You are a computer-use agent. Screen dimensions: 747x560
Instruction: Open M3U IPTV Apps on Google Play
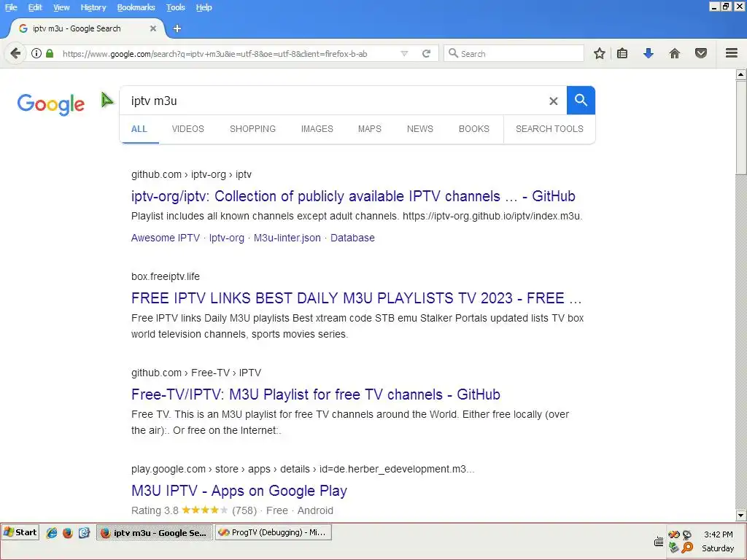point(239,491)
